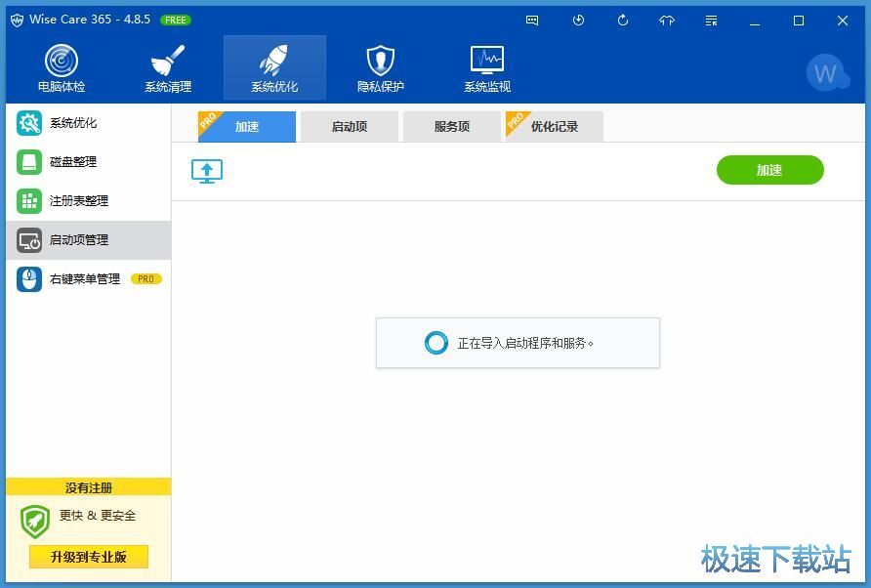Click the import/export arrow icon below the tabs
The image size is (871, 588).
pyautogui.click(x=207, y=170)
